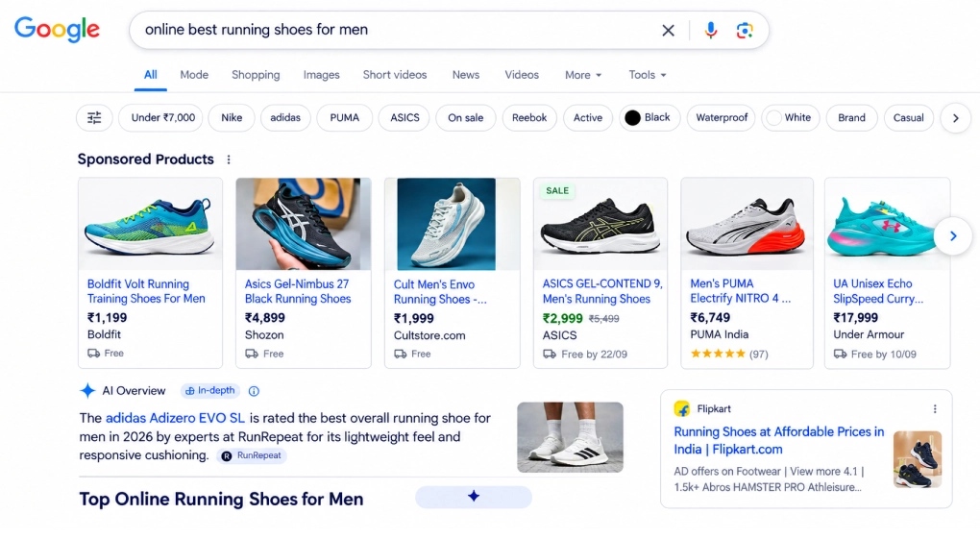980x539 pixels.
Task: Open the adidas Adizero EVO SL link
Action: (175, 418)
